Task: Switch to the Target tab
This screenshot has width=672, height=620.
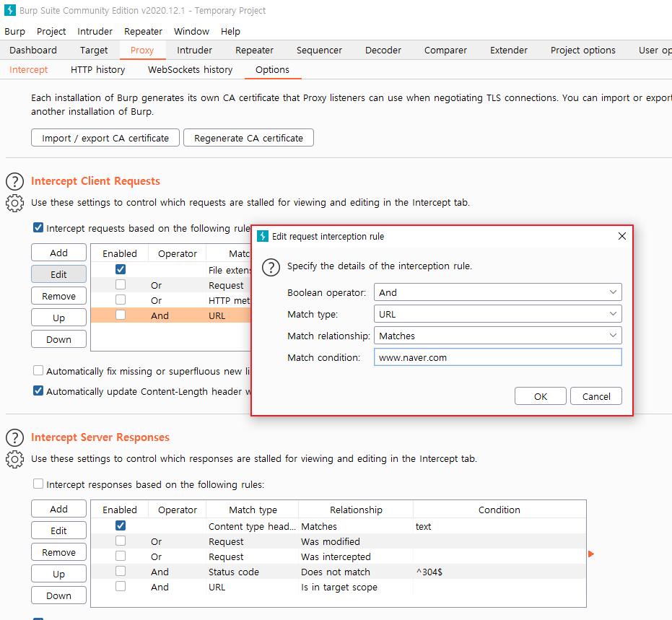Action: (94, 50)
